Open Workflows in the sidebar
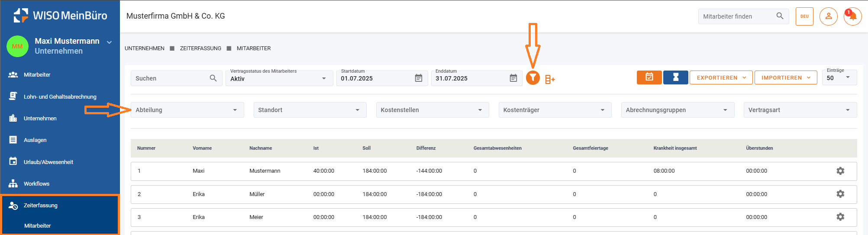Screen dimensions: 868x235 36,183
